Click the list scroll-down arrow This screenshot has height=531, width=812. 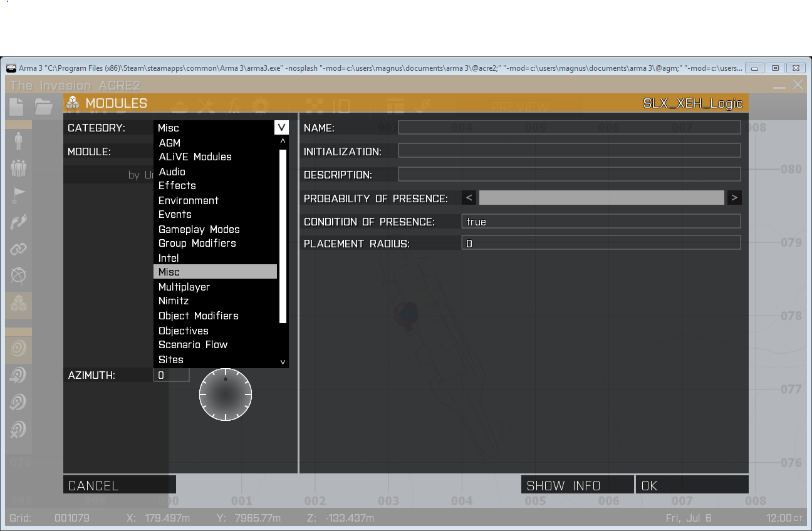click(x=283, y=362)
